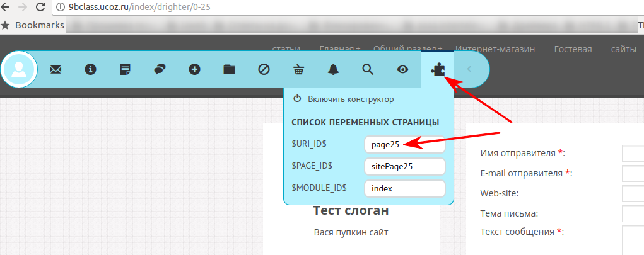This screenshot has height=255, width=644.
Task: Click the $URI_ID$ field containing page25
Action: (404, 144)
